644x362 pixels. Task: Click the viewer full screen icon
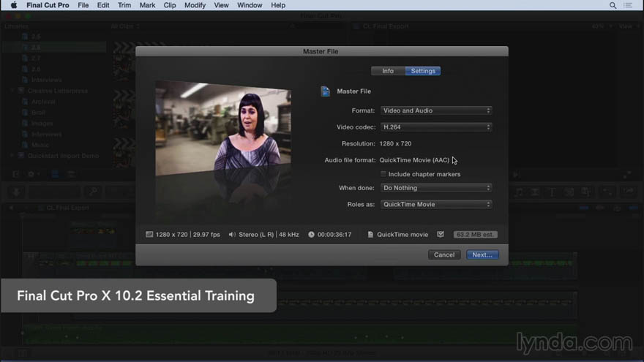[626, 175]
